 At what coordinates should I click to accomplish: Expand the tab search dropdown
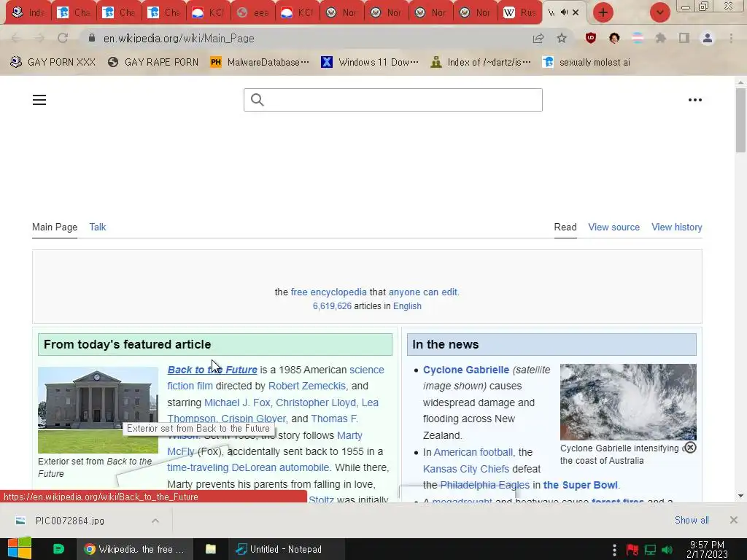point(659,12)
